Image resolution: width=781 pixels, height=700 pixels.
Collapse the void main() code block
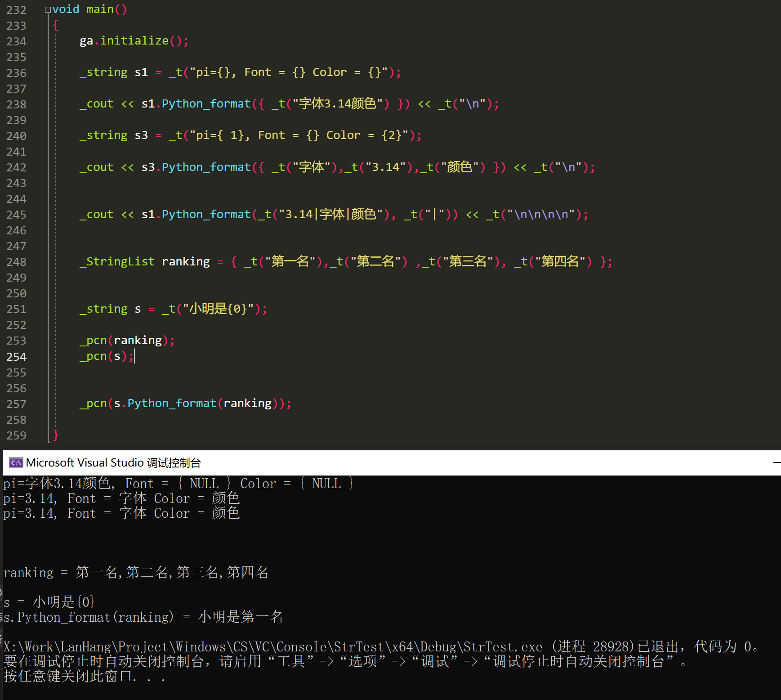tap(48, 9)
